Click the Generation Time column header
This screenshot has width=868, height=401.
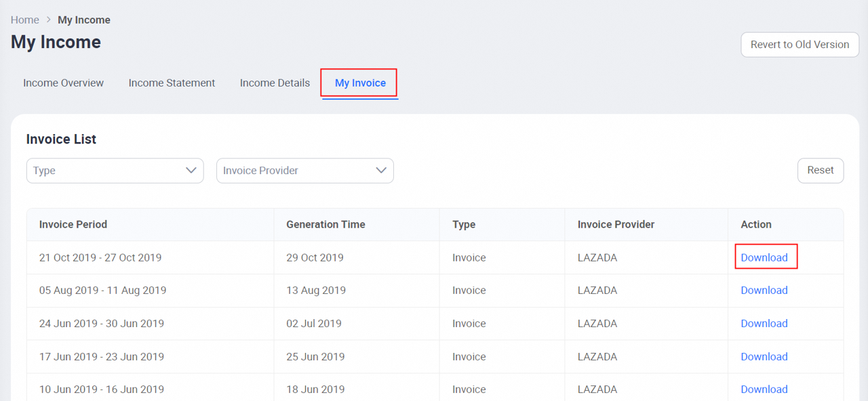click(x=325, y=224)
